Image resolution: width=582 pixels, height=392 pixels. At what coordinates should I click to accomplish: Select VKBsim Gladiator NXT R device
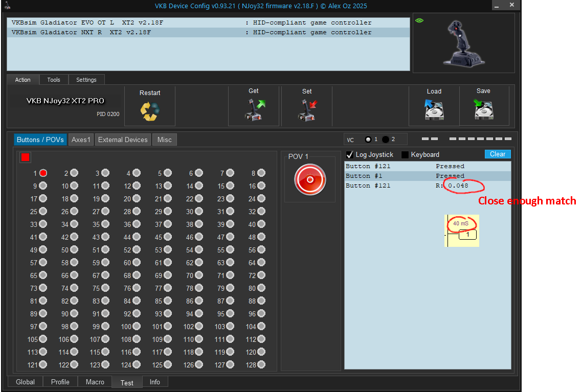coord(208,32)
